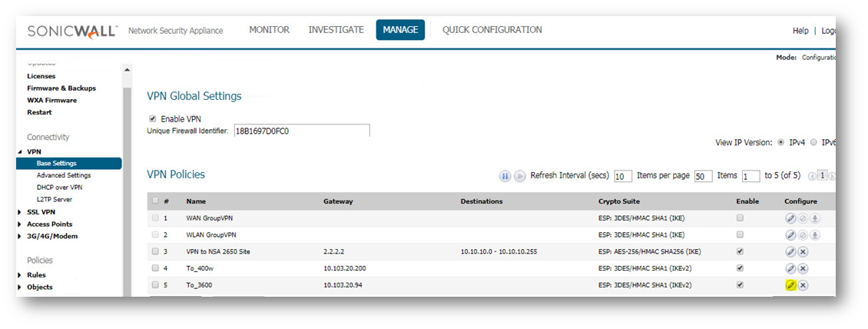The width and height of the screenshot is (868, 329).
Task: Export the WLAN GroupVPN client policy
Action: pyautogui.click(x=815, y=234)
